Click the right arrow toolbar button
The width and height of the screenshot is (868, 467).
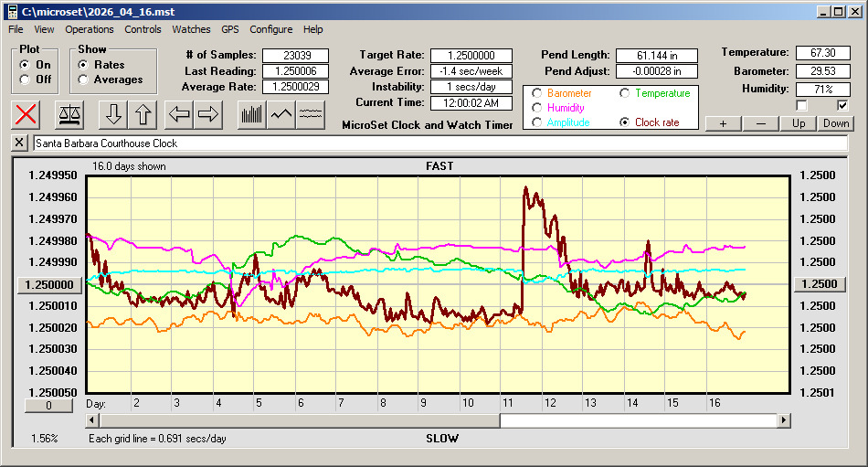click(x=208, y=114)
